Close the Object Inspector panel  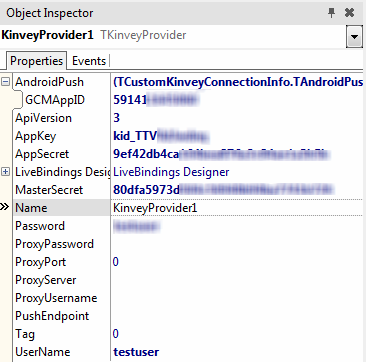point(349,13)
